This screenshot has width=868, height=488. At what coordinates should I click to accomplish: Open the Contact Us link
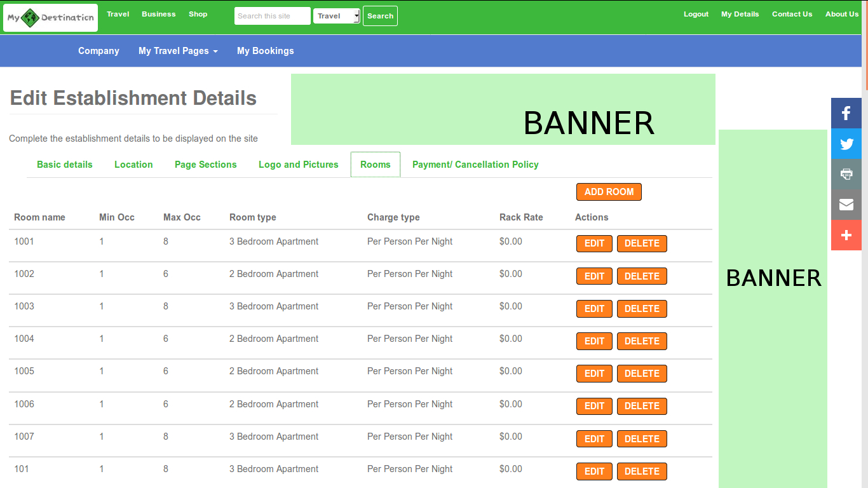point(792,14)
